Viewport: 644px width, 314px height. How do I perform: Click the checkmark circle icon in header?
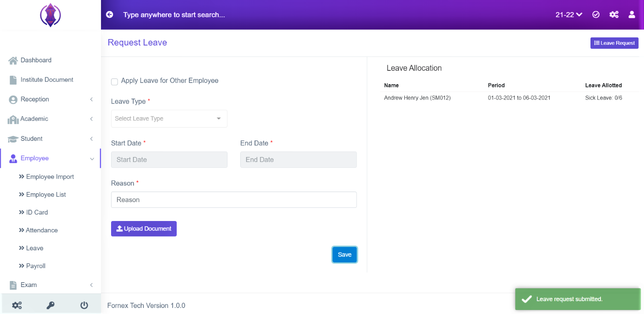(x=596, y=14)
